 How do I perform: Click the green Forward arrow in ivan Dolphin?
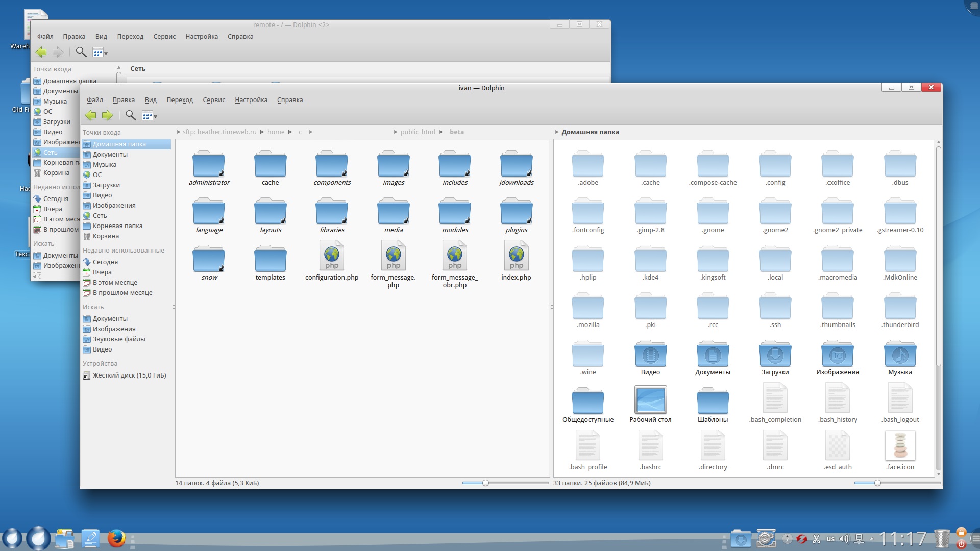click(x=107, y=115)
